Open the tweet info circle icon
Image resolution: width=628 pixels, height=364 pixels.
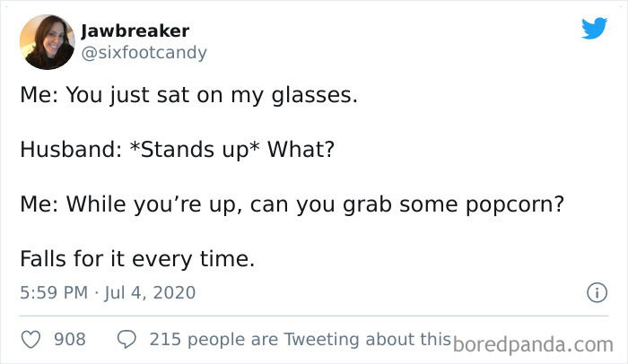pyautogui.click(x=597, y=292)
